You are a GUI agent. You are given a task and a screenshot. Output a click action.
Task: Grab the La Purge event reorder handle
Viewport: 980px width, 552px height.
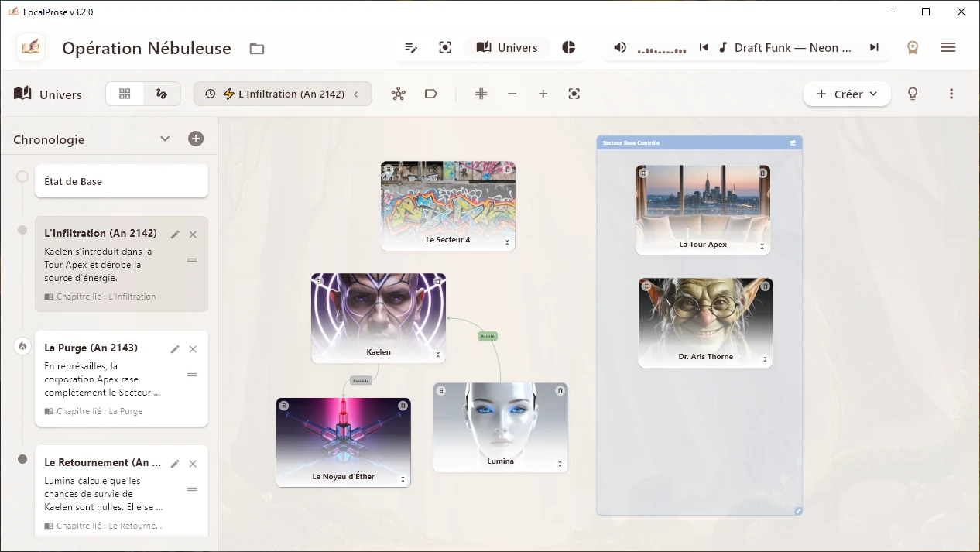(192, 375)
